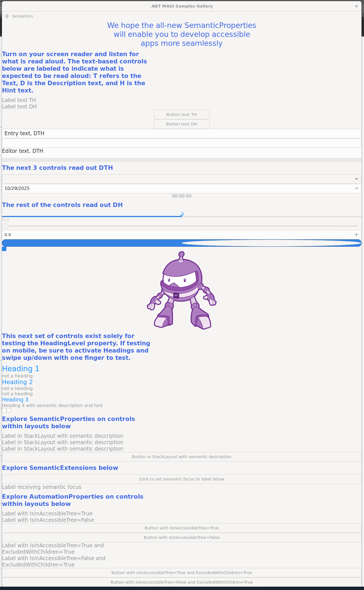This screenshot has width=364, height=590.
Task: Open the date picker dropdown arrow for 10/29/2025
Action: 356,189
